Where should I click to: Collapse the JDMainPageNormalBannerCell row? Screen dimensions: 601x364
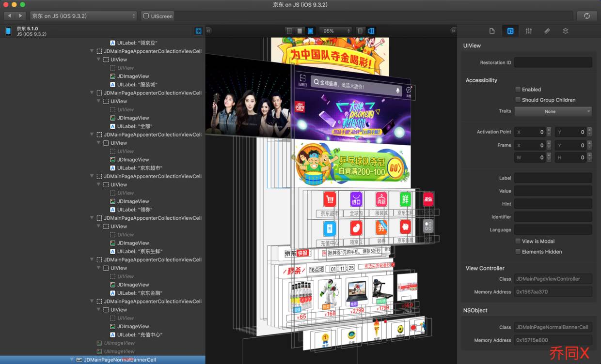[72, 360]
